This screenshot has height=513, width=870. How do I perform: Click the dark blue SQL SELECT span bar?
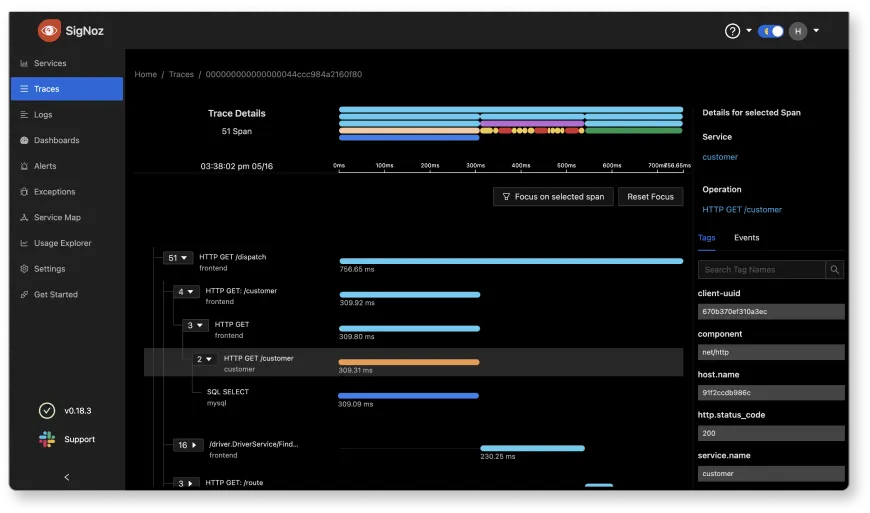click(x=408, y=396)
